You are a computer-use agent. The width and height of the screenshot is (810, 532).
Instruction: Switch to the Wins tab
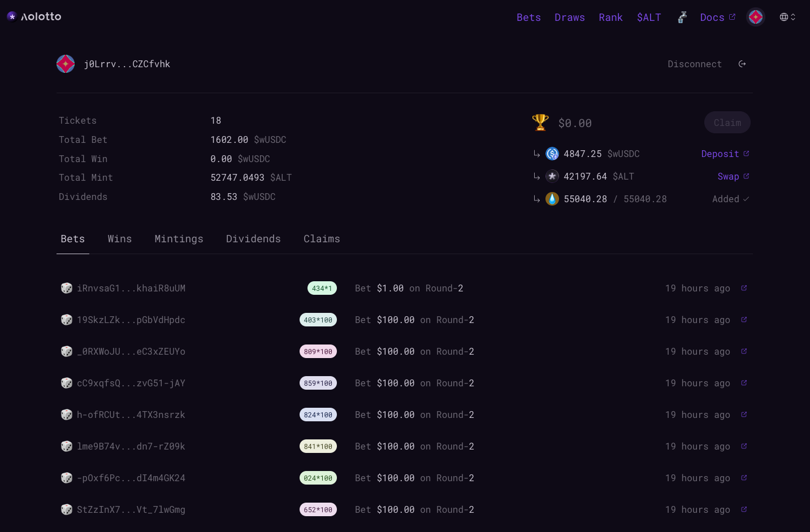pos(120,239)
